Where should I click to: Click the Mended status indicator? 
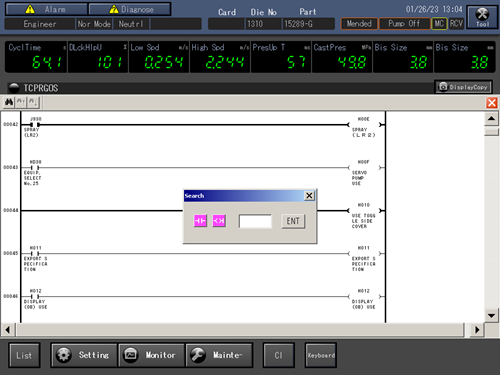coord(359,23)
